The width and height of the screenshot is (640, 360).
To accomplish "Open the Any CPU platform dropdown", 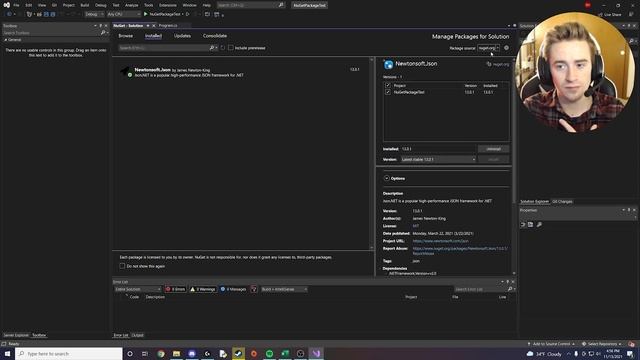I will (124, 14).
